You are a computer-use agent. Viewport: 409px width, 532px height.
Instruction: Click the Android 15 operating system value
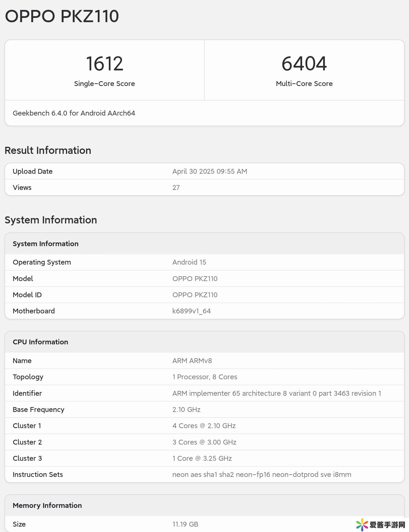[x=189, y=262]
